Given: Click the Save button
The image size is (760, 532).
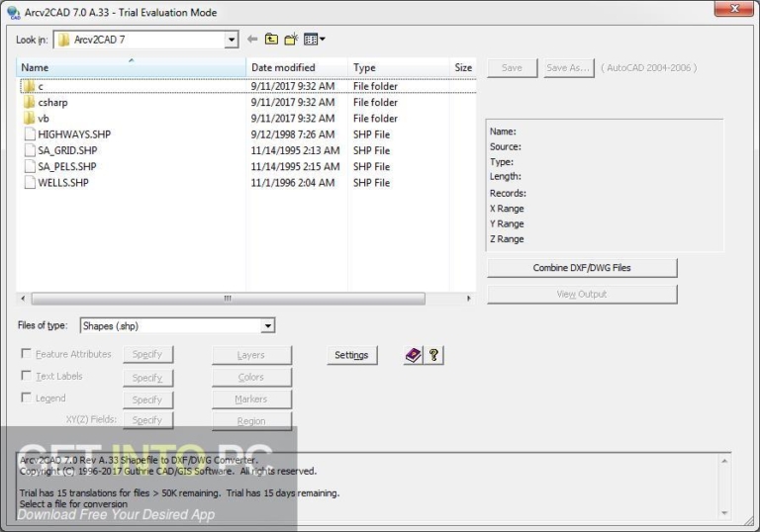Looking at the screenshot, I should click(513, 68).
